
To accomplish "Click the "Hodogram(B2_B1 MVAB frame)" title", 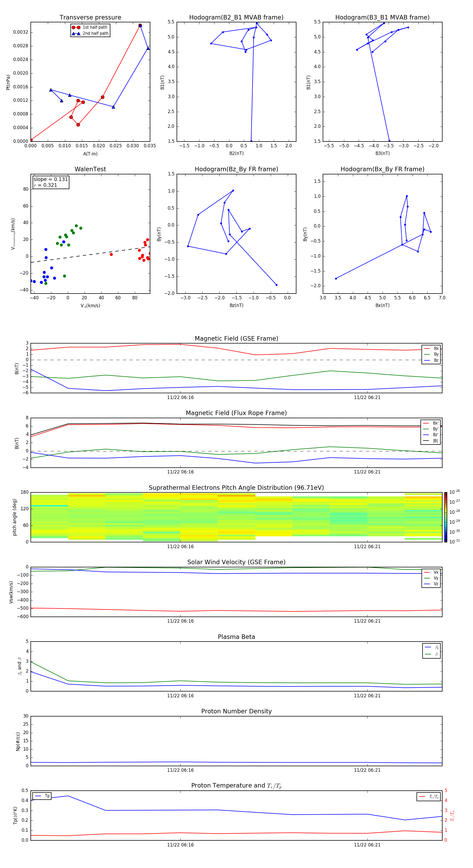I will pyautogui.click(x=236, y=18).
